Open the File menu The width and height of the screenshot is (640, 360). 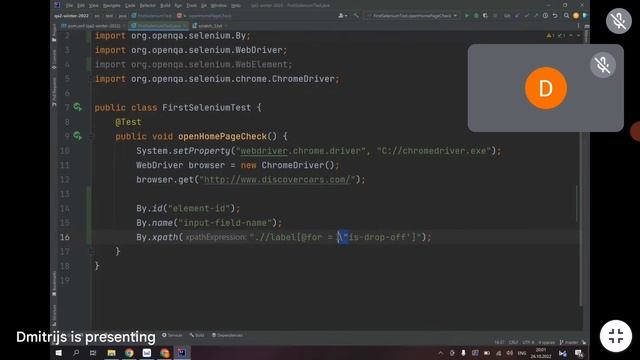pyautogui.click(x=69, y=5)
